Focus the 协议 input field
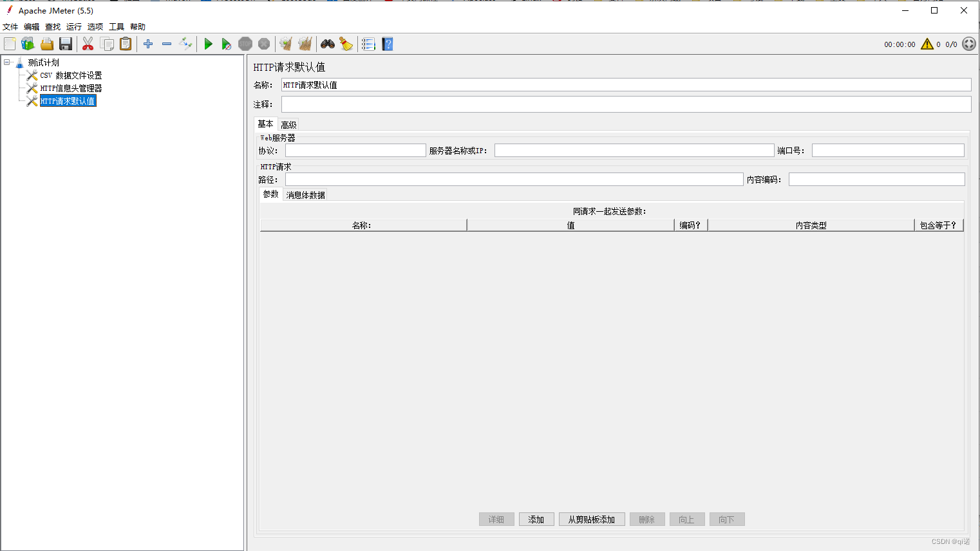Image resolution: width=980 pixels, height=551 pixels. click(x=355, y=151)
